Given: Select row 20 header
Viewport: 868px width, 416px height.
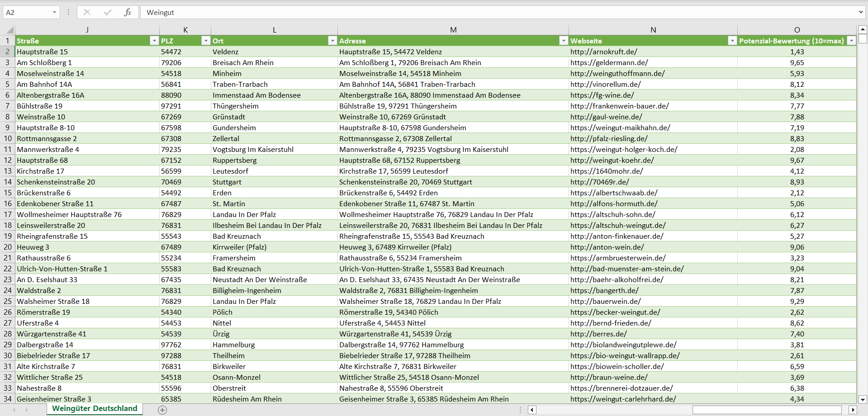Looking at the screenshot, I should pos(8,247).
